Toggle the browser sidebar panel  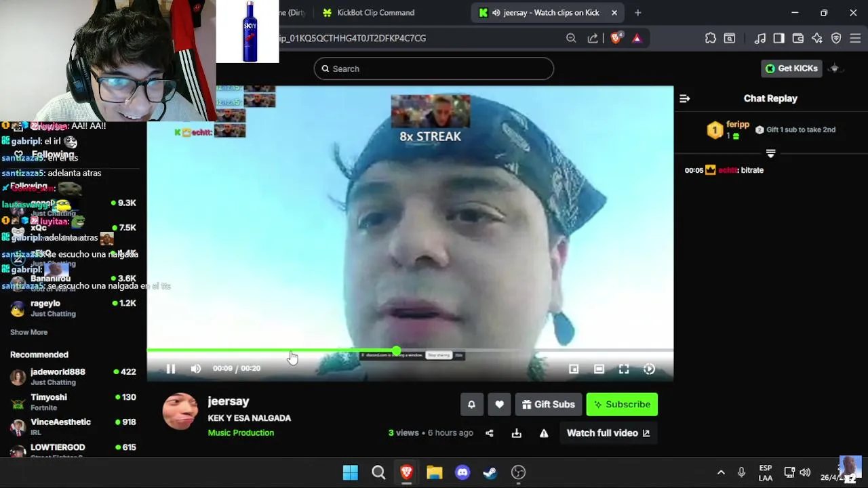(779, 39)
